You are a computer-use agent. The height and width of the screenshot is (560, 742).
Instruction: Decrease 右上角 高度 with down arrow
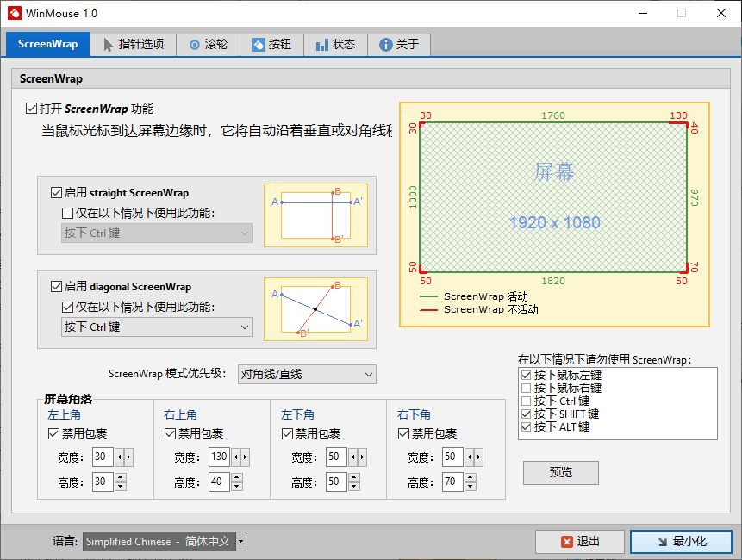(x=237, y=487)
